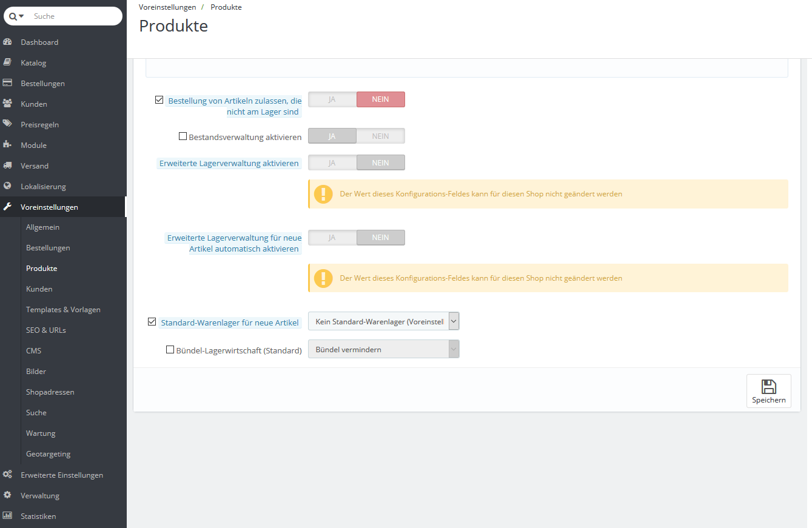Click the Bündel-Lagerwirtschaft (Standard) label text

coord(239,350)
